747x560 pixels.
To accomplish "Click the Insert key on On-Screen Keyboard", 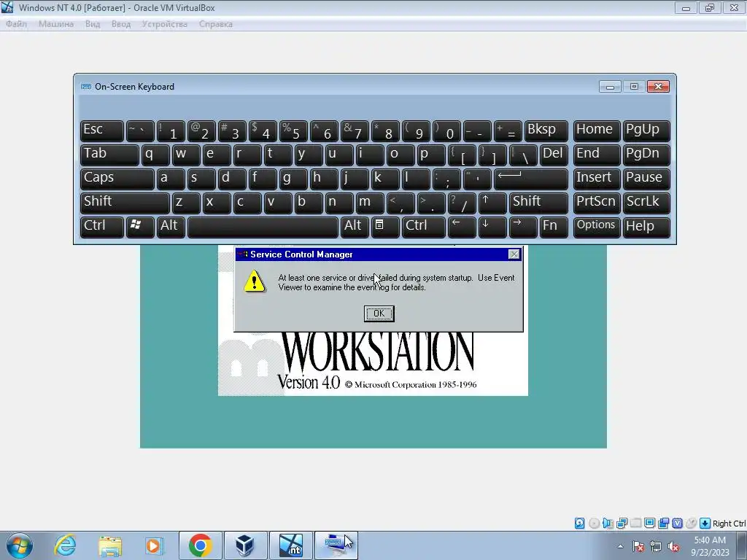I will tap(596, 179).
